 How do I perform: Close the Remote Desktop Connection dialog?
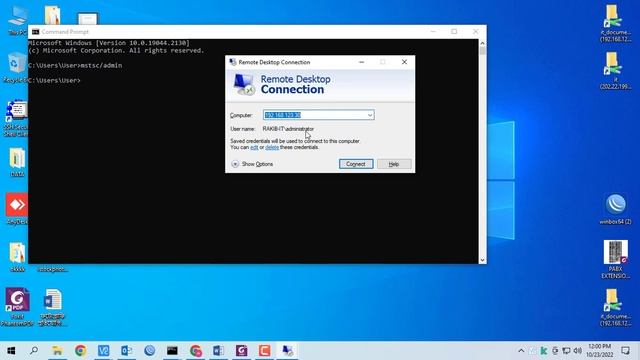(404, 62)
